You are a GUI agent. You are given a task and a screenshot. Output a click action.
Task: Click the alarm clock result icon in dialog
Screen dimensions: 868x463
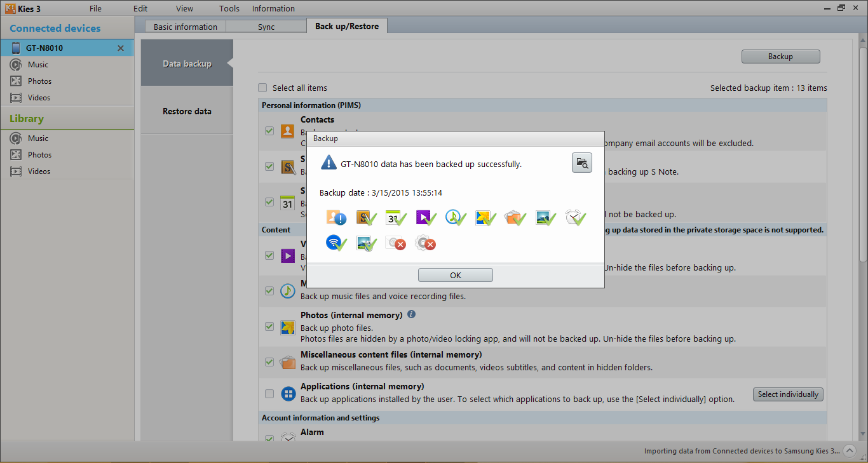pos(576,218)
